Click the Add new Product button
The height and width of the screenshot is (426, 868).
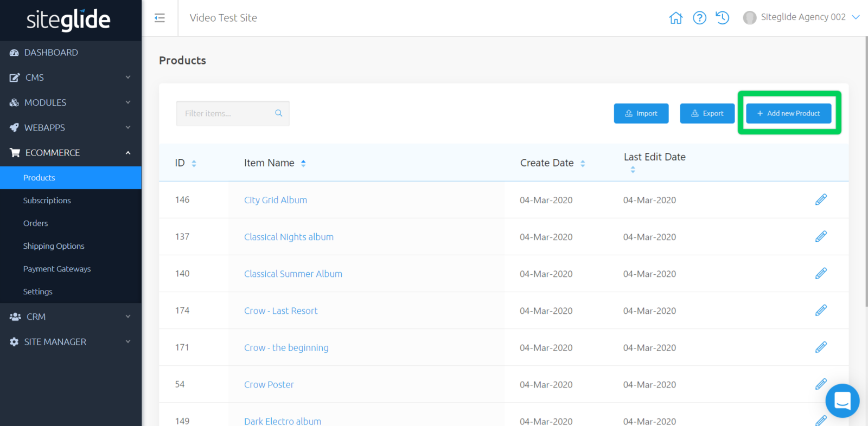click(x=788, y=113)
